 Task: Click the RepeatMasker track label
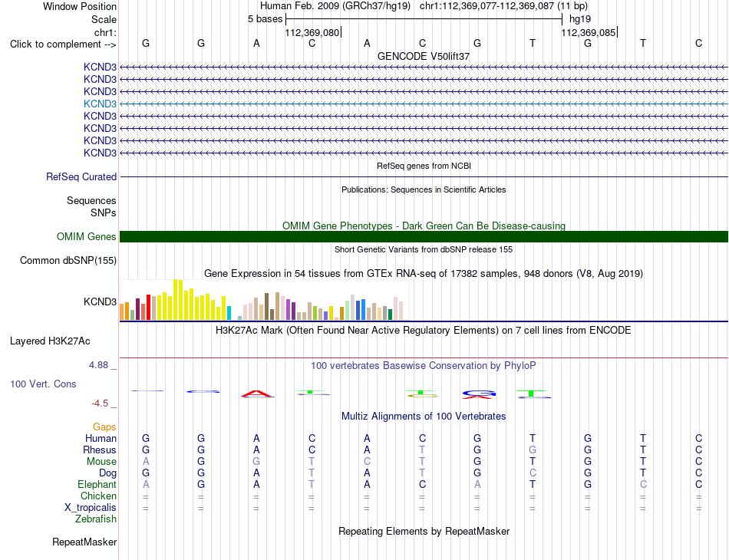tap(84, 542)
